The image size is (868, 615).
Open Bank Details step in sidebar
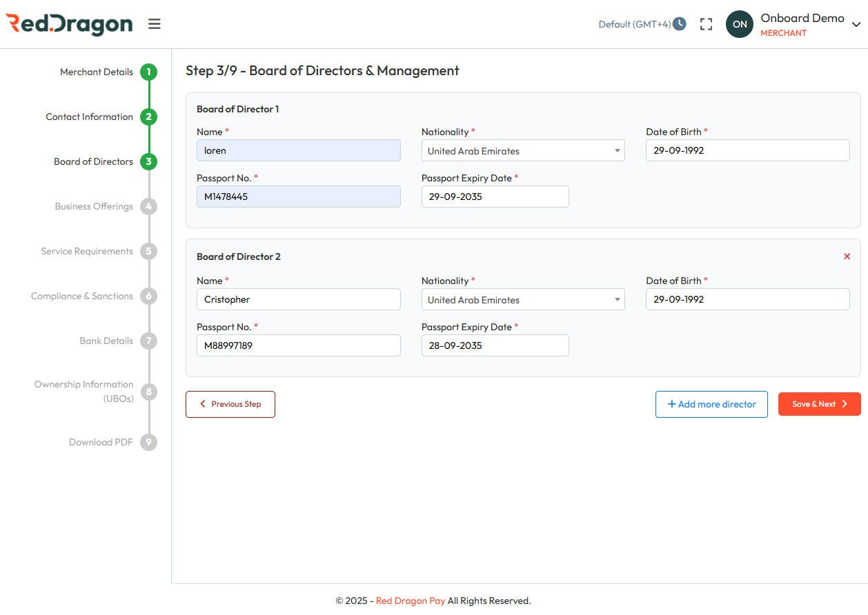(106, 341)
